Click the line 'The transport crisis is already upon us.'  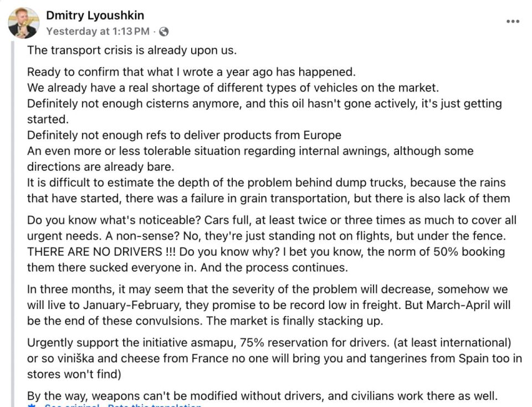pos(132,50)
